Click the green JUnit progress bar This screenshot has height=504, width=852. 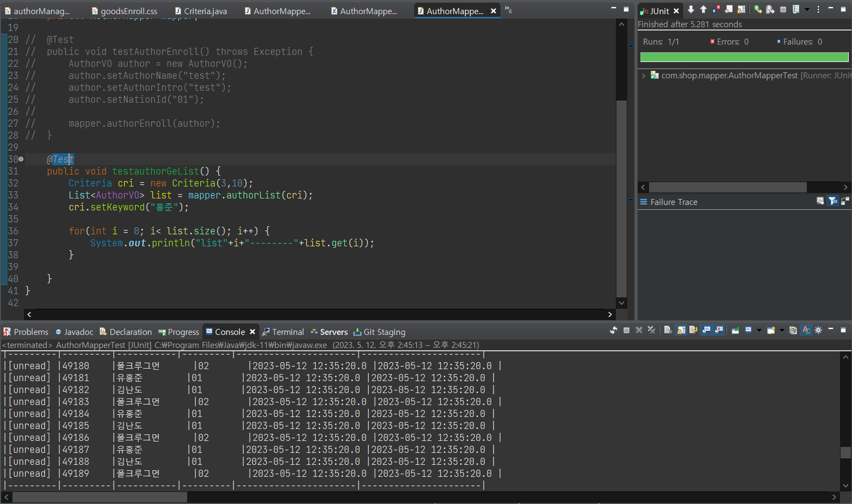point(744,57)
